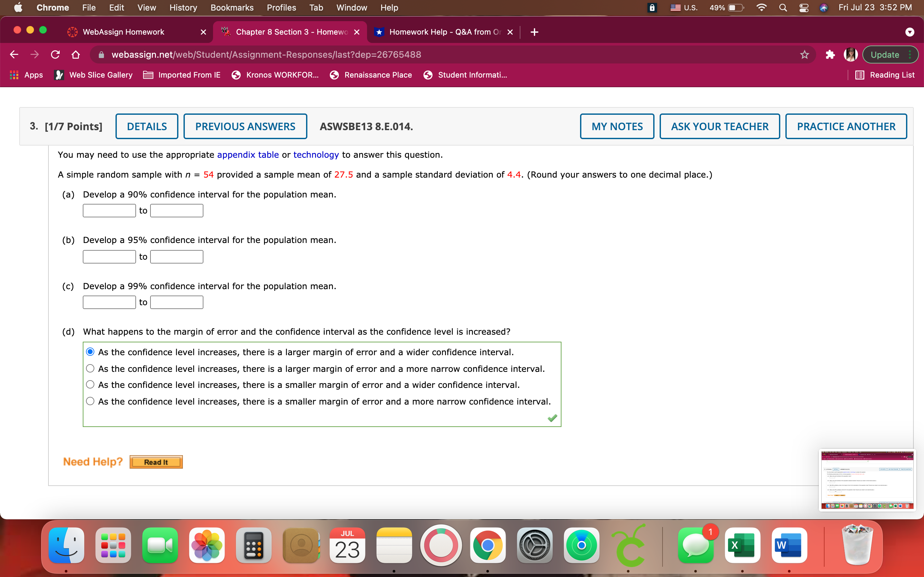Screen dimensions: 924x577
Task: Bookmark this page using the star icon
Action: coord(804,54)
